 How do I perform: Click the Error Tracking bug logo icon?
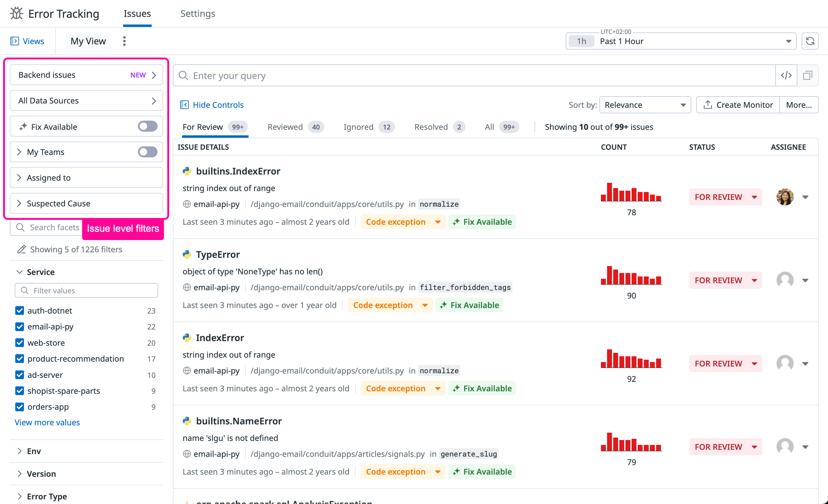(16, 13)
